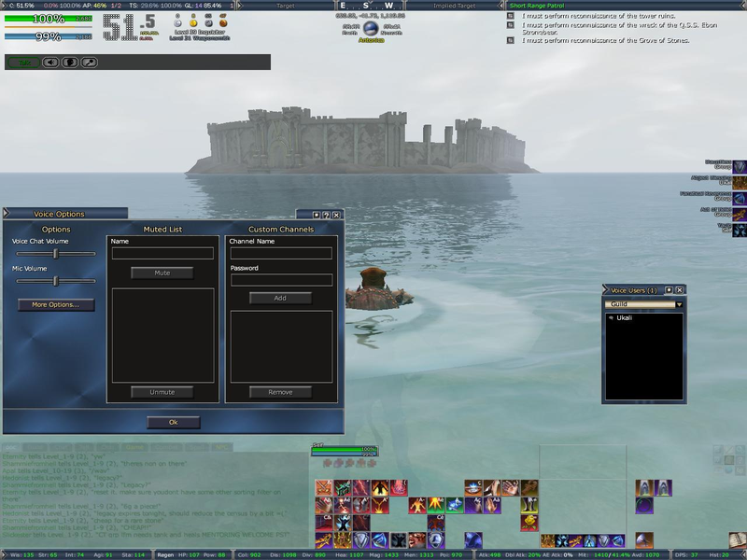Viewport: 747px width, 560px height.
Task: Select Ukali in Voice Users list
Action: point(625,318)
